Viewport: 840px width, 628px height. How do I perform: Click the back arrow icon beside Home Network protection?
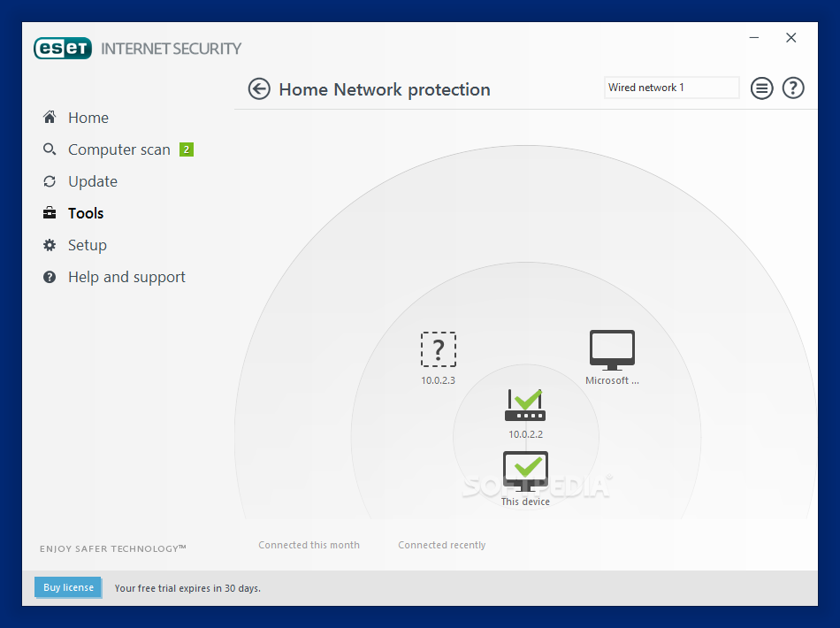point(259,89)
